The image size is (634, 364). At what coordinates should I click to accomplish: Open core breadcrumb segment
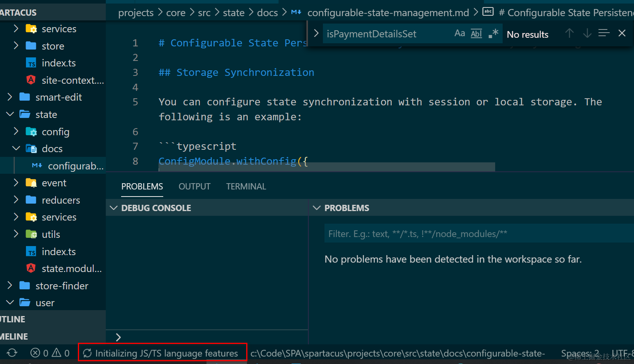(176, 13)
